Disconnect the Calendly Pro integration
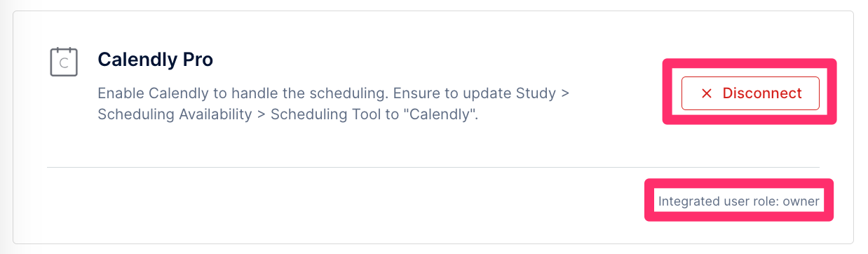Viewport: 868px width, 254px height. pos(750,93)
